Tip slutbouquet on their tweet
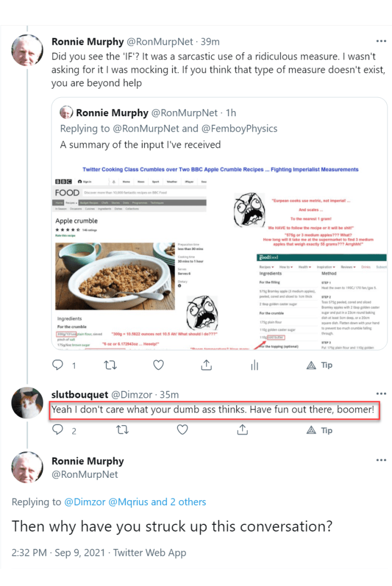The width and height of the screenshot is (392, 586). coord(320,430)
